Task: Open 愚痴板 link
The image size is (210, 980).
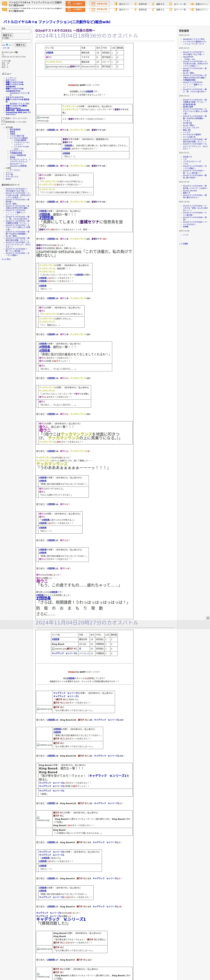Action: click(x=13, y=157)
